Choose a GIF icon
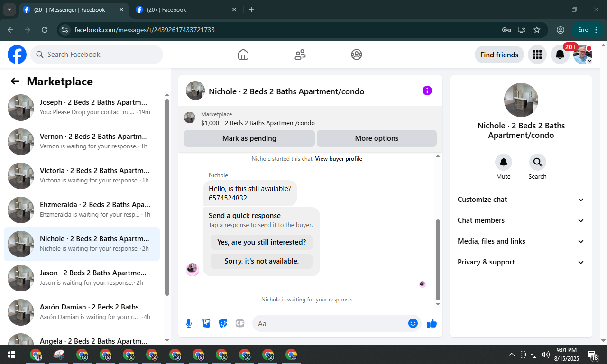This screenshot has width=607, height=364. click(x=240, y=323)
